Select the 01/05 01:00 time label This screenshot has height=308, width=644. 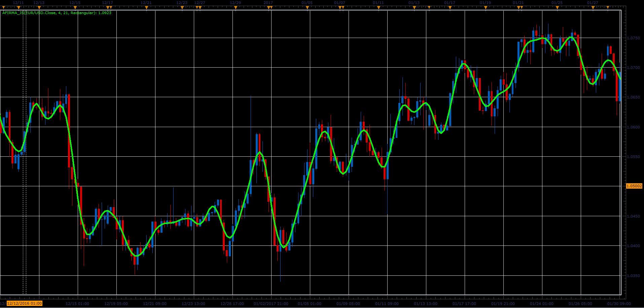pos(310,304)
